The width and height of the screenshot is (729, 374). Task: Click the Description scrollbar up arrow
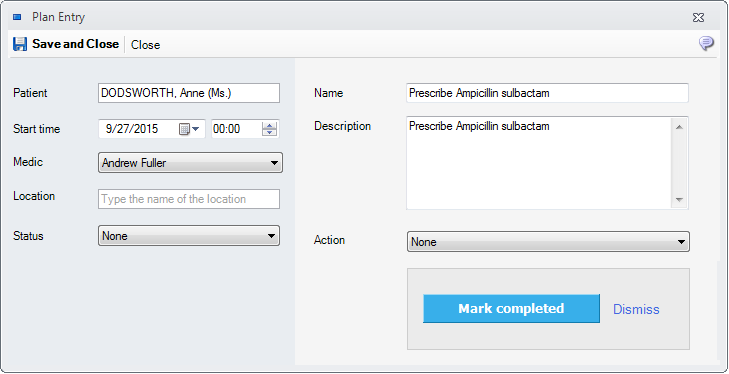point(679,127)
